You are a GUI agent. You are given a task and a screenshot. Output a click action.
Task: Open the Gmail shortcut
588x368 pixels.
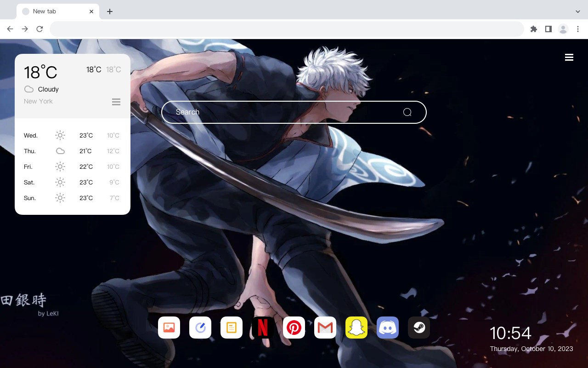click(325, 328)
